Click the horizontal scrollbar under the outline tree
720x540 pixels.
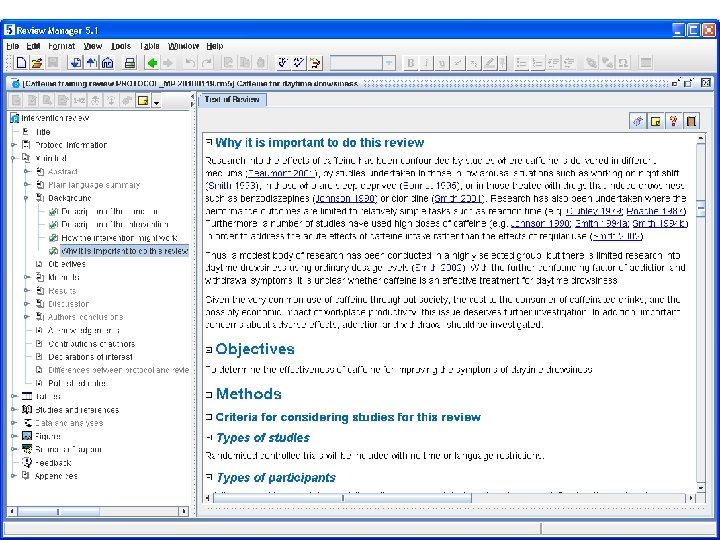click(x=97, y=511)
